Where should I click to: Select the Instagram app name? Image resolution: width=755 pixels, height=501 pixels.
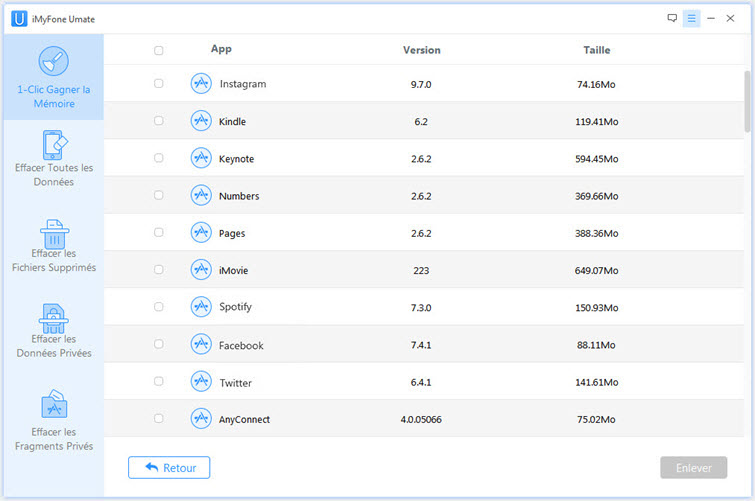(x=243, y=84)
